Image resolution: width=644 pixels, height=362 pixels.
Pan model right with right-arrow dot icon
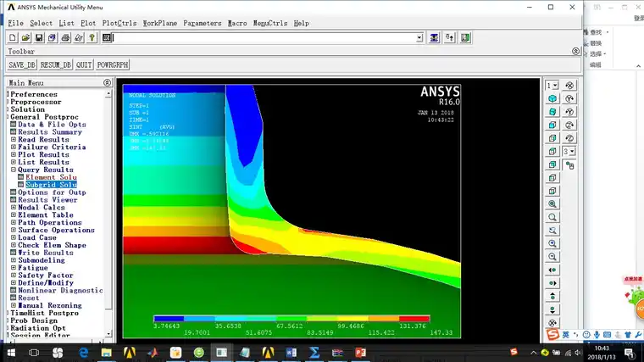[x=552, y=283]
